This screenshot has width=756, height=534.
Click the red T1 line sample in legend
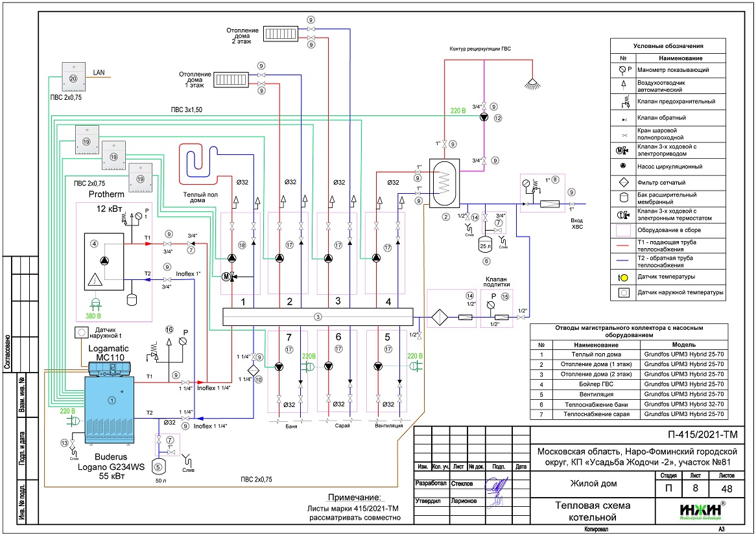[626, 247]
